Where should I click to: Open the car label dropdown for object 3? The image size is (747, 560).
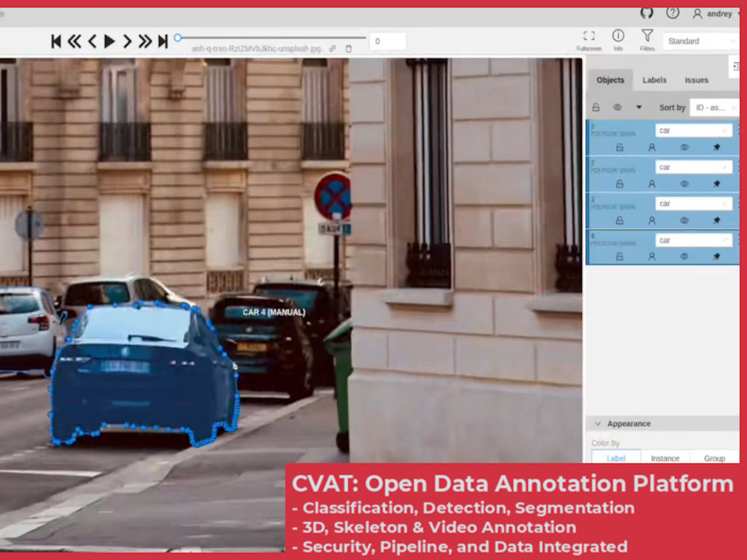click(x=694, y=204)
